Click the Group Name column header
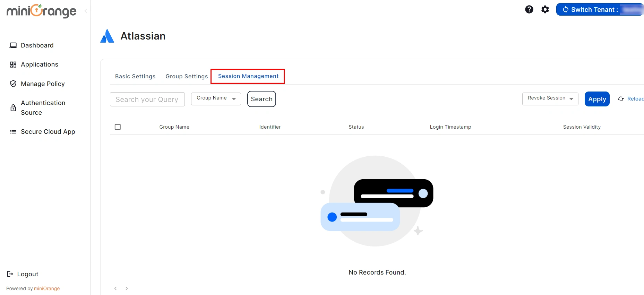The width and height of the screenshot is (644, 295). pos(174,127)
